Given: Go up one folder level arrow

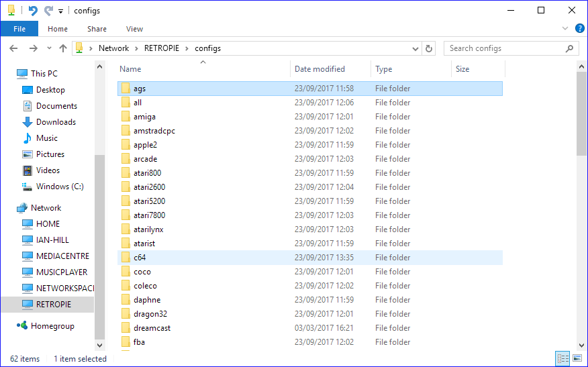Looking at the screenshot, I should (63, 48).
